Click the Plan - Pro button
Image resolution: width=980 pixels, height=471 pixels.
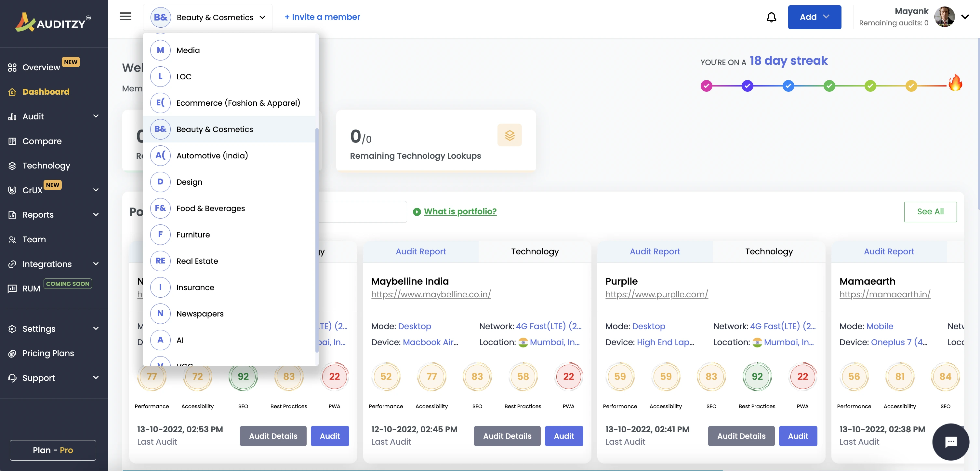click(53, 450)
